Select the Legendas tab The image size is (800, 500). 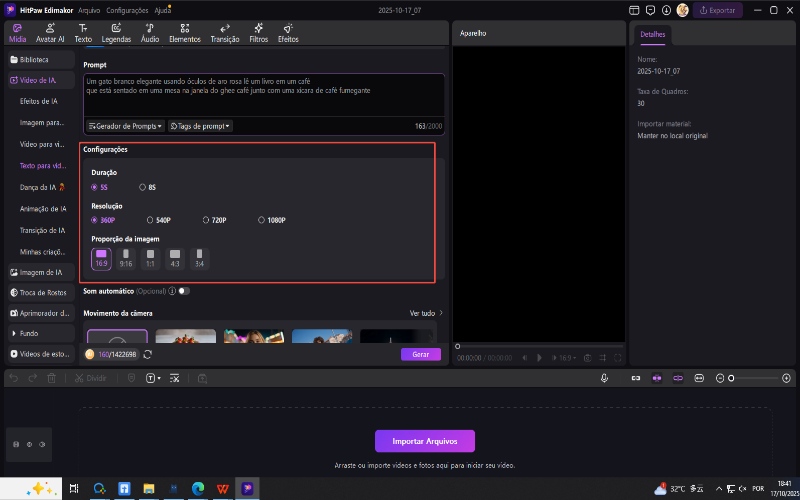(x=116, y=33)
